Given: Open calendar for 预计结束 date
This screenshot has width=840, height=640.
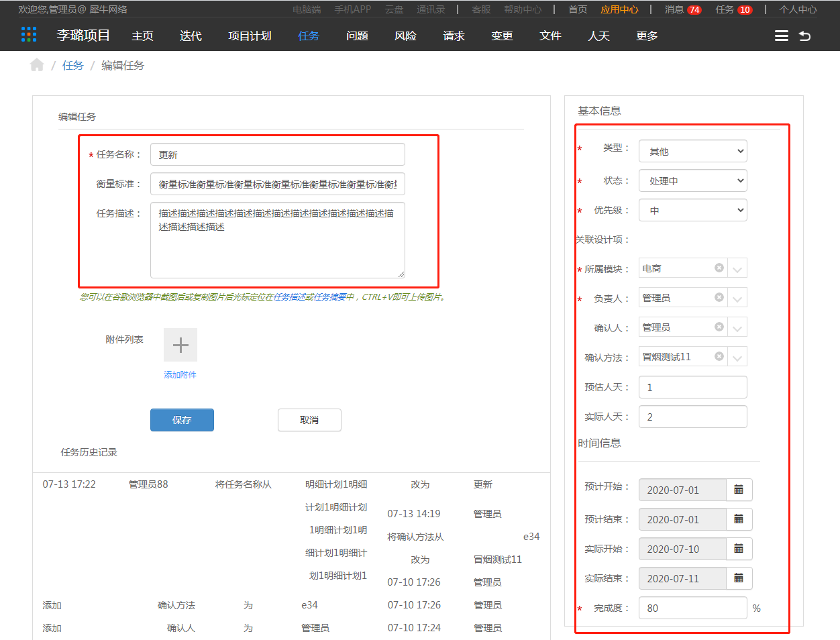Looking at the screenshot, I should [739, 519].
